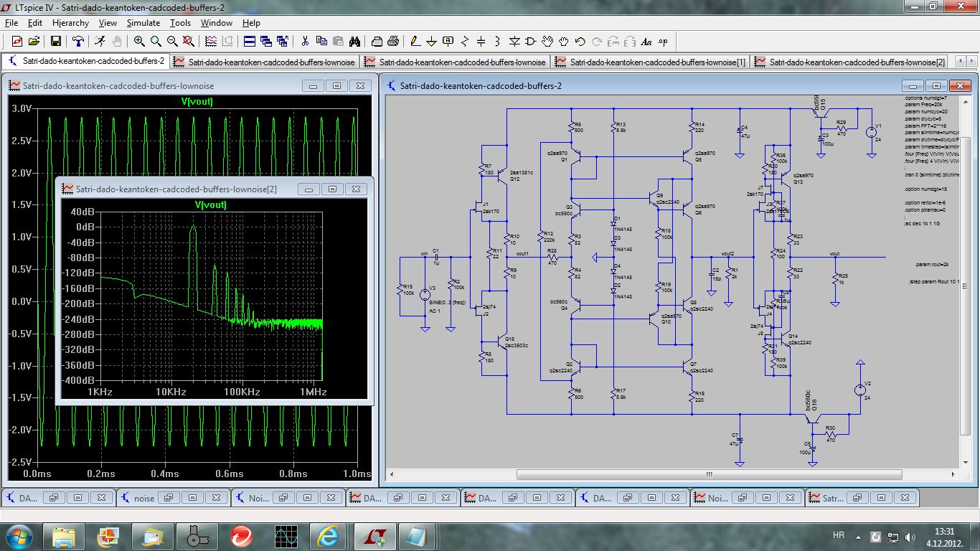This screenshot has height=551, width=980.
Task: Click the HR language indicator in tray
Action: (839, 536)
